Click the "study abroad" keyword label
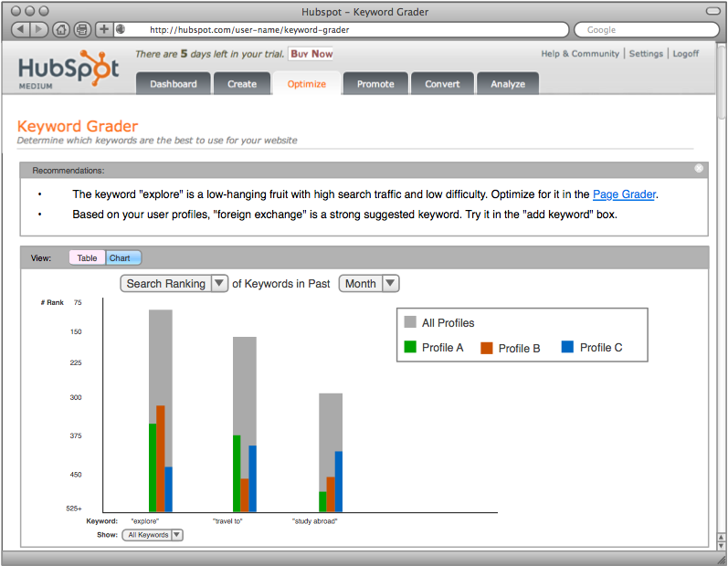Viewport: 728px width, 566px height. [x=315, y=521]
